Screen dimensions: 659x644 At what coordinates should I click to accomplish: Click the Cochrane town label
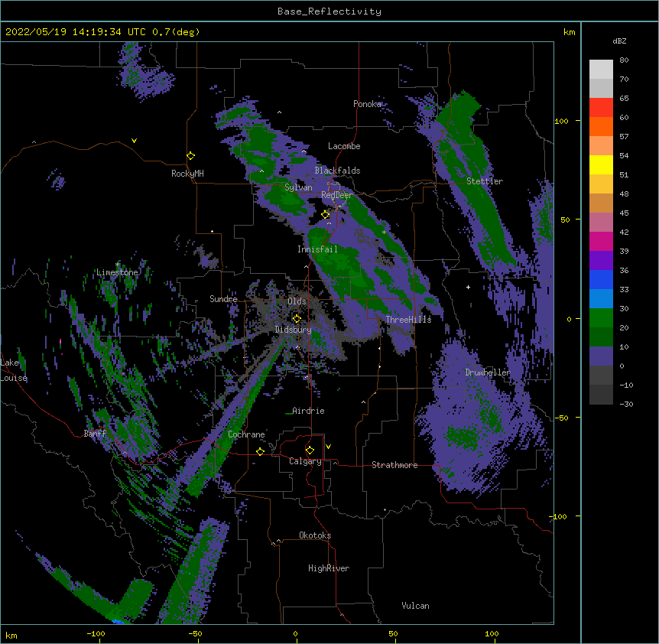point(246,434)
